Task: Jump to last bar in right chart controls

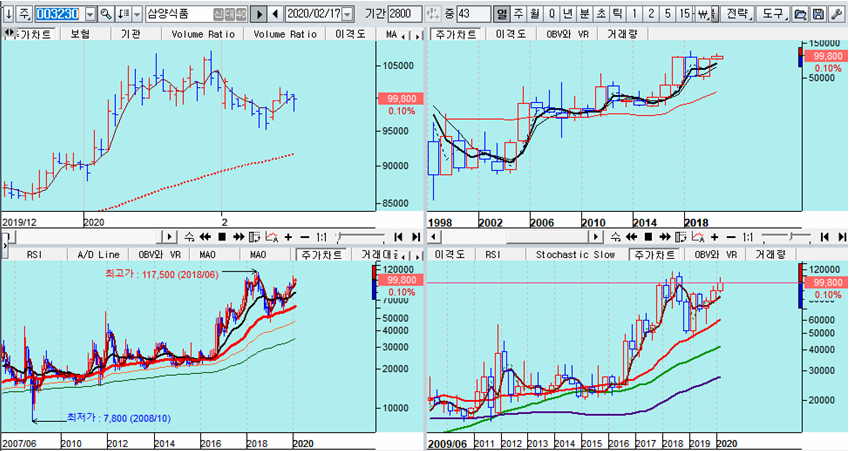Action: tap(841, 237)
